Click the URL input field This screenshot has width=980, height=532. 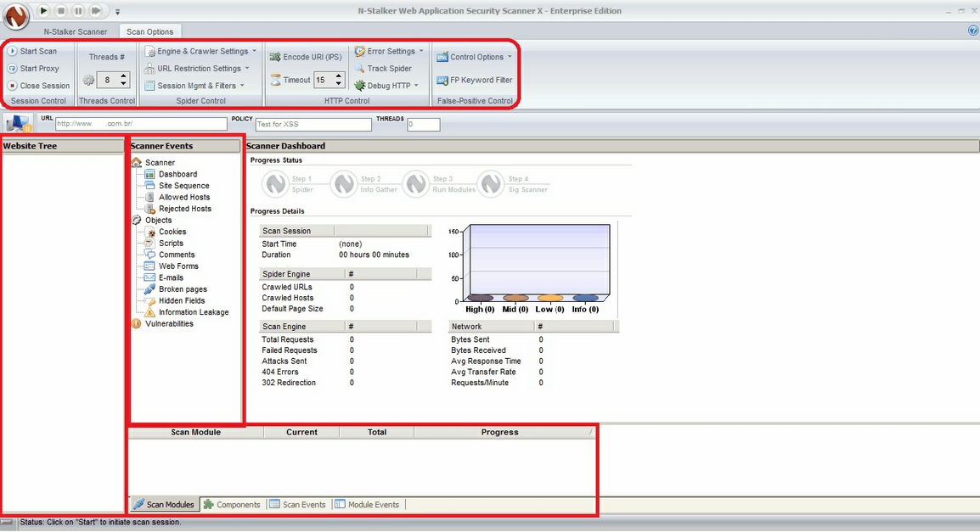click(x=141, y=124)
